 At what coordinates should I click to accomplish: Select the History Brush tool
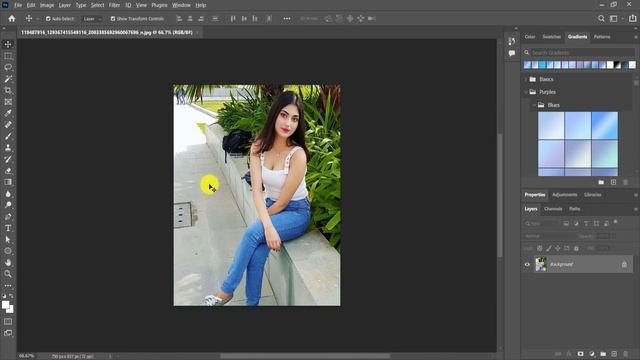point(8,159)
